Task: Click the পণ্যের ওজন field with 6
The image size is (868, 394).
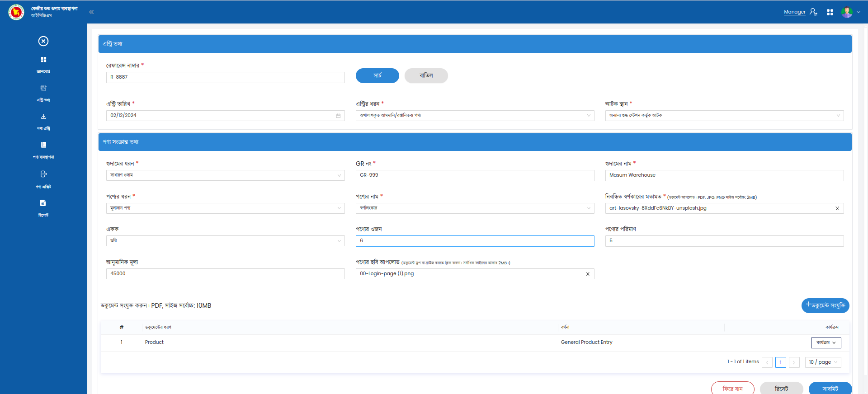Action: point(475,241)
